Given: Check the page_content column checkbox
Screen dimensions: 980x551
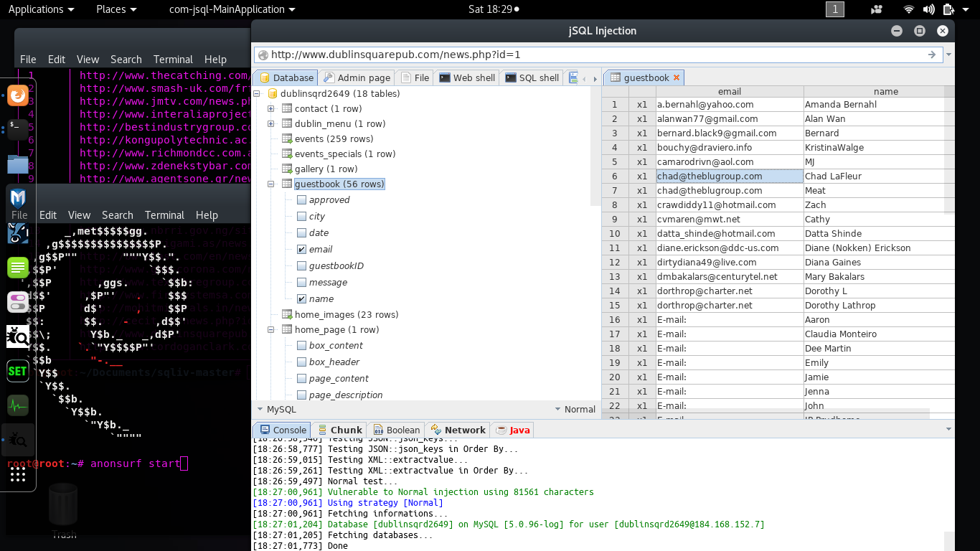Looking at the screenshot, I should click(x=301, y=379).
